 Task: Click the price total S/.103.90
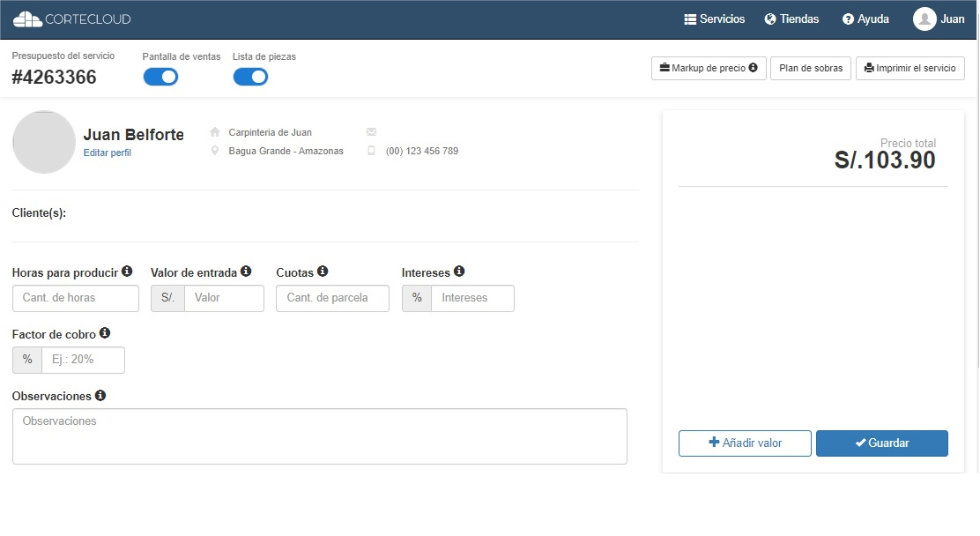pyautogui.click(x=885, y=160)
